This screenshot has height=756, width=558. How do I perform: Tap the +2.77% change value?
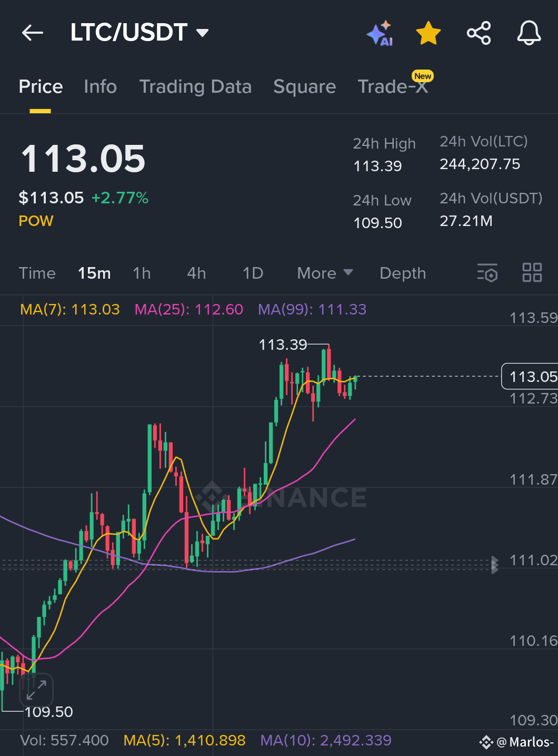(120, 198)
